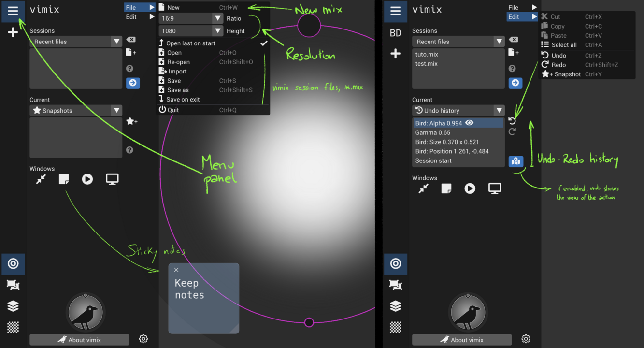Click new session file icon in left window
644x348 pixels.
pyautogui.click(x=131, y=52)
